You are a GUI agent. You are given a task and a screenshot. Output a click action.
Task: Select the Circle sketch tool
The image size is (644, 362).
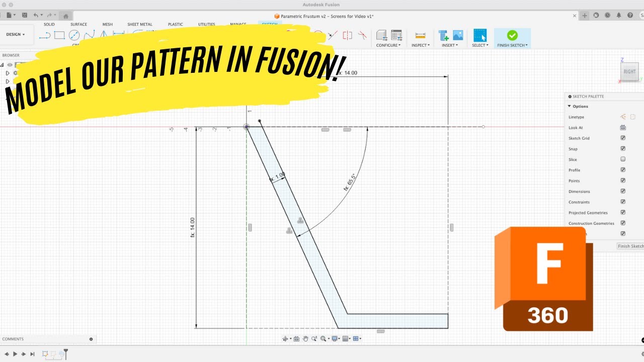pos(74,35)
